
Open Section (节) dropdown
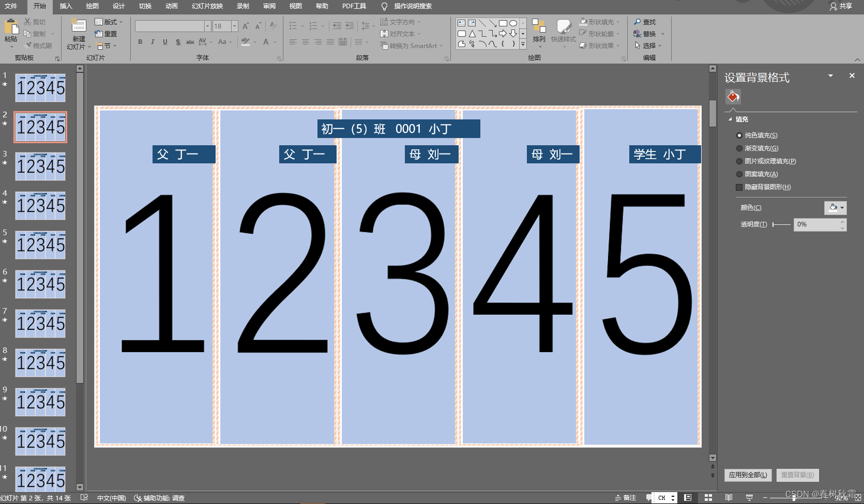pyautogui.click(x=107, y=46)
